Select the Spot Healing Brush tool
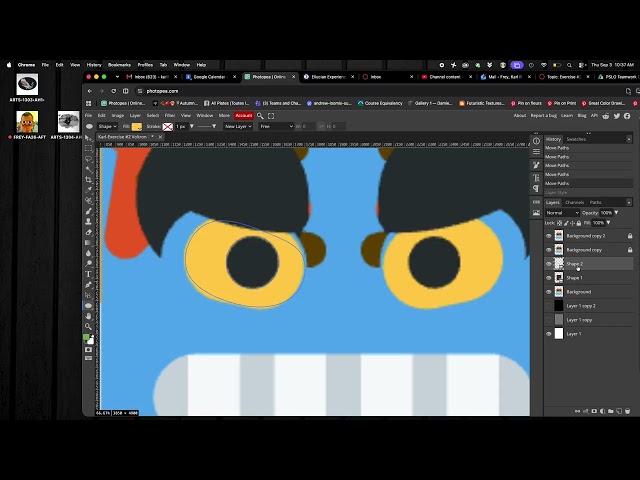The height and width of the screenshot is (480, 640). click(88, 200)
